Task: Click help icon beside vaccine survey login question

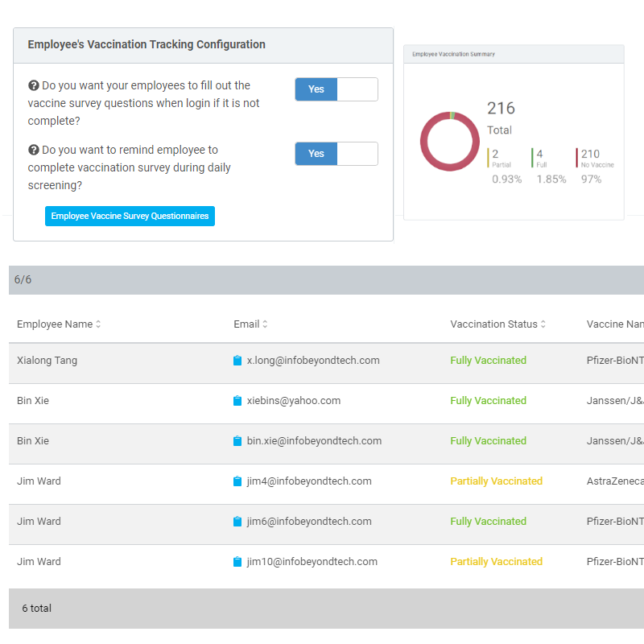Action: point(34,85)
